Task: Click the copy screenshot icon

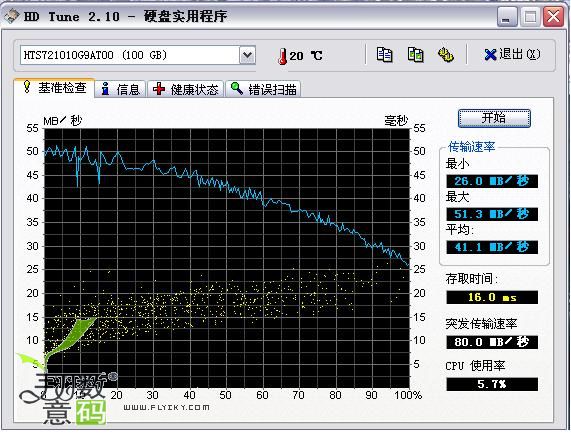Action: click(415, 55)
